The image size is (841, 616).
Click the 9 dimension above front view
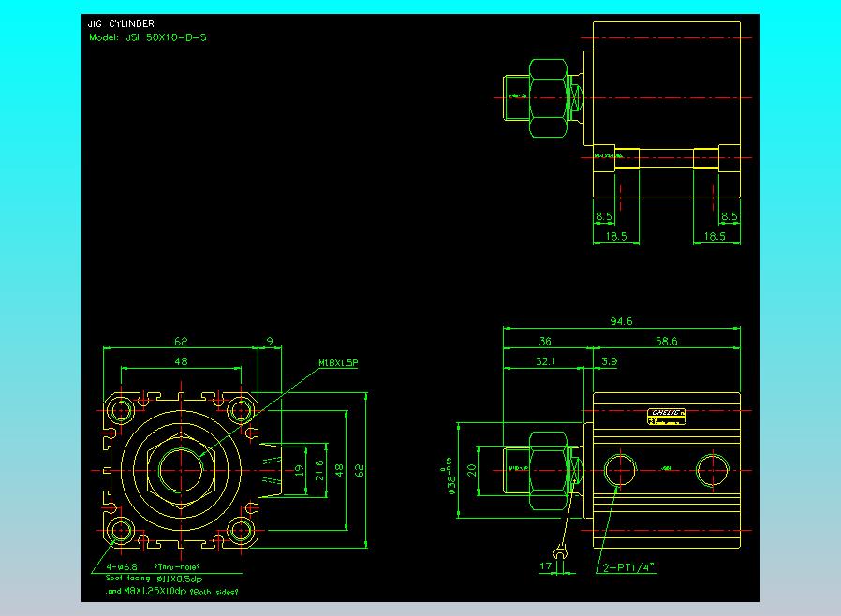point(269,343)
